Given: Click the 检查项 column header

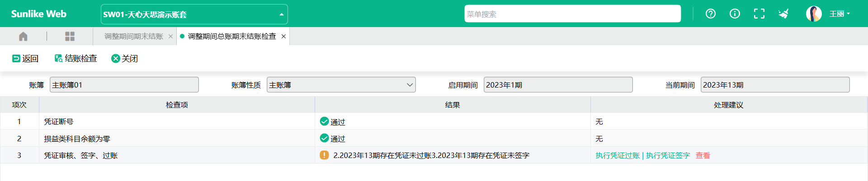Looking at the screenshot, I should pyautogui.click(x=177, y=105).
